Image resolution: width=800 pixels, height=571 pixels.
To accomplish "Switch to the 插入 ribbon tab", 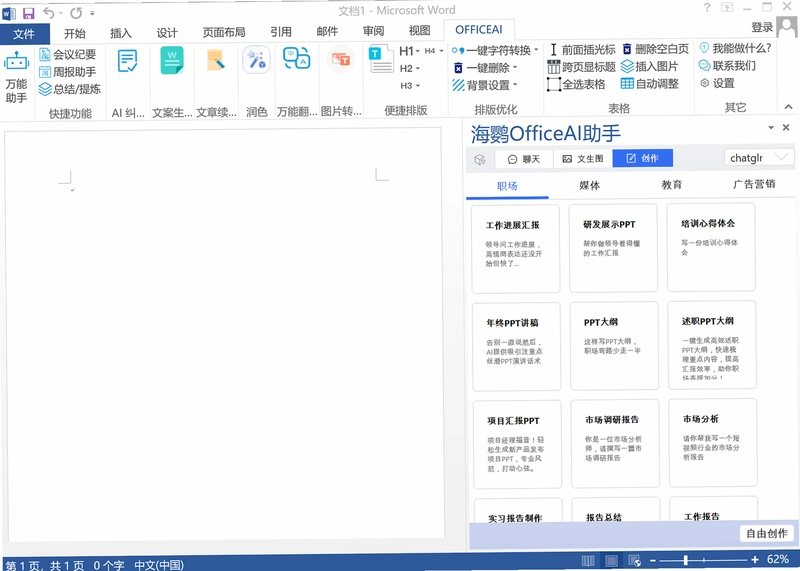I will point(121,33).
